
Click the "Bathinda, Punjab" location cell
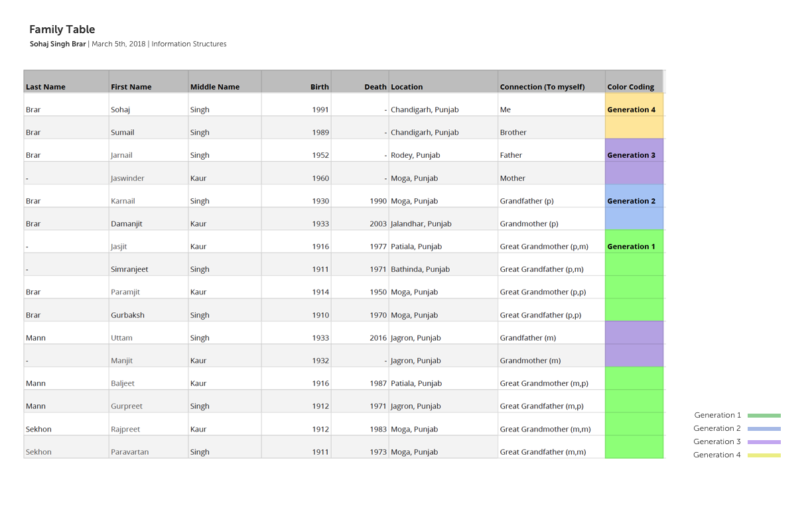point(420,270)
